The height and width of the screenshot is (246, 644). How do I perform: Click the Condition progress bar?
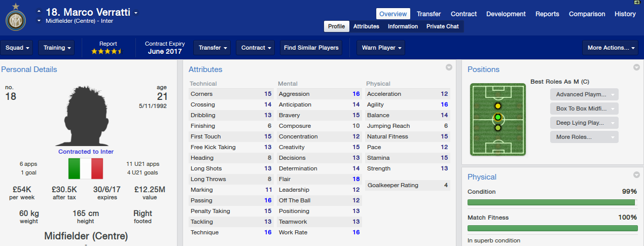coord(552,202)
